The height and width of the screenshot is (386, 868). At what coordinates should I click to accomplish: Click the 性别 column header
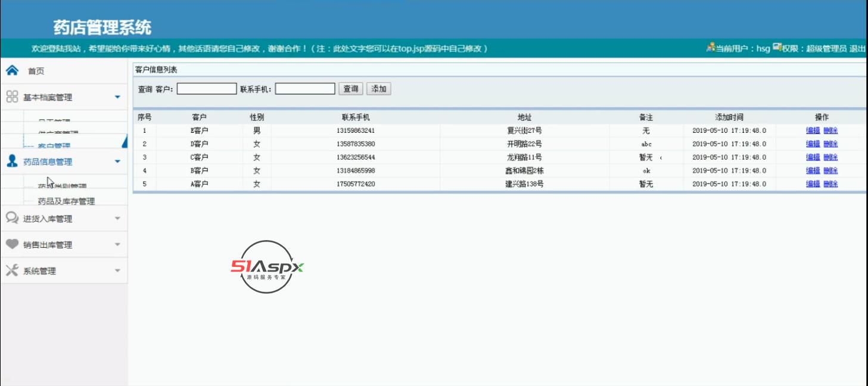click(x=257, y=117)
